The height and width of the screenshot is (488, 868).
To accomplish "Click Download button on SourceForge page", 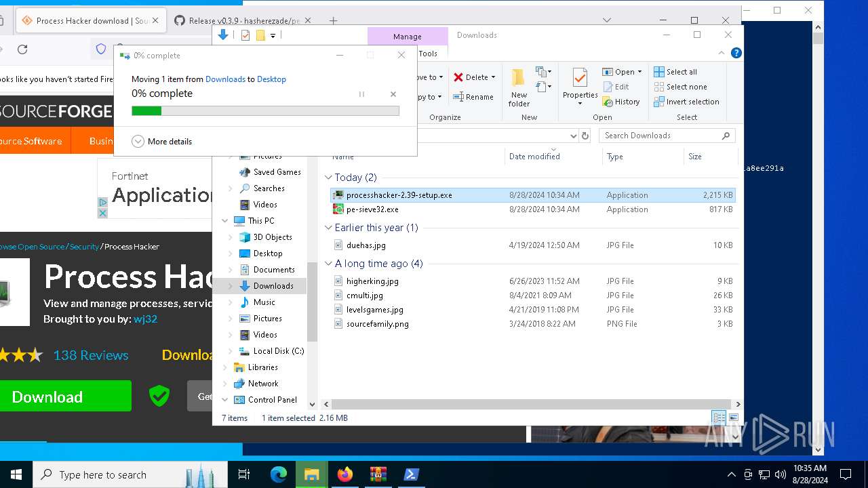I will (x=66, y=396).
